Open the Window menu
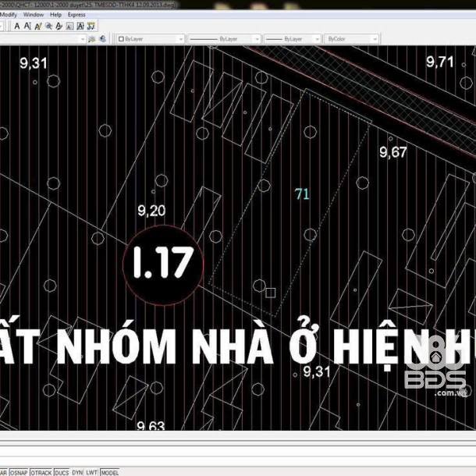The width and height of the screenshot is (476, 476). click(34, 15)
